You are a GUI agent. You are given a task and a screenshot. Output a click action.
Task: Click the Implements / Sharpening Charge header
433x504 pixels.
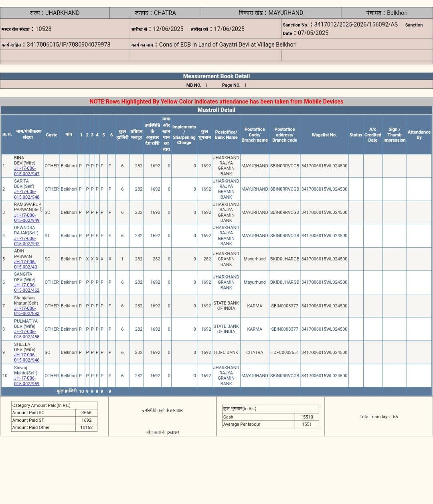tap(184, 135)
